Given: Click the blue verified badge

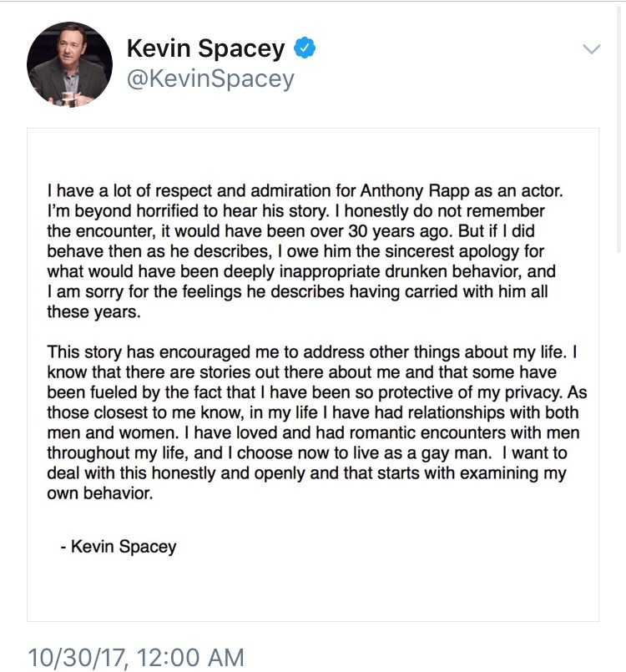Looking at the screenshot, I should pyautogui.click(x=305, y=49).
